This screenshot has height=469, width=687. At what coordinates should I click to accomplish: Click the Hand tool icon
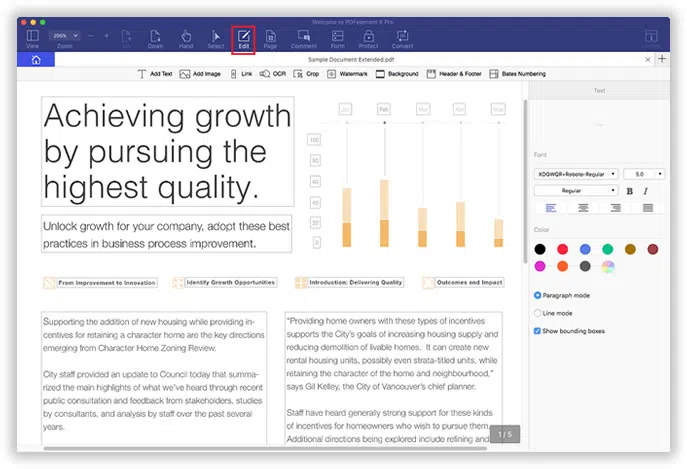coord(186,39)
